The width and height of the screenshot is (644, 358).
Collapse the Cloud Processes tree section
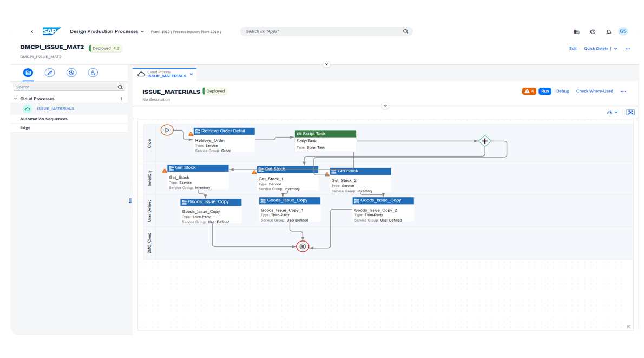tap(15, 99)
